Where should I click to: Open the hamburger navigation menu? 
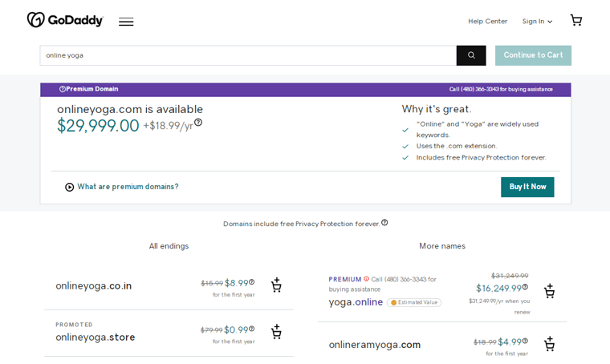coord(126,22)
